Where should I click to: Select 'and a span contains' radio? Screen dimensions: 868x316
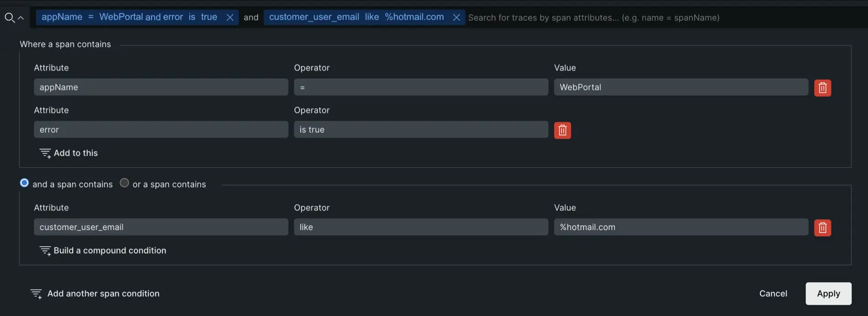click(25, 183)
